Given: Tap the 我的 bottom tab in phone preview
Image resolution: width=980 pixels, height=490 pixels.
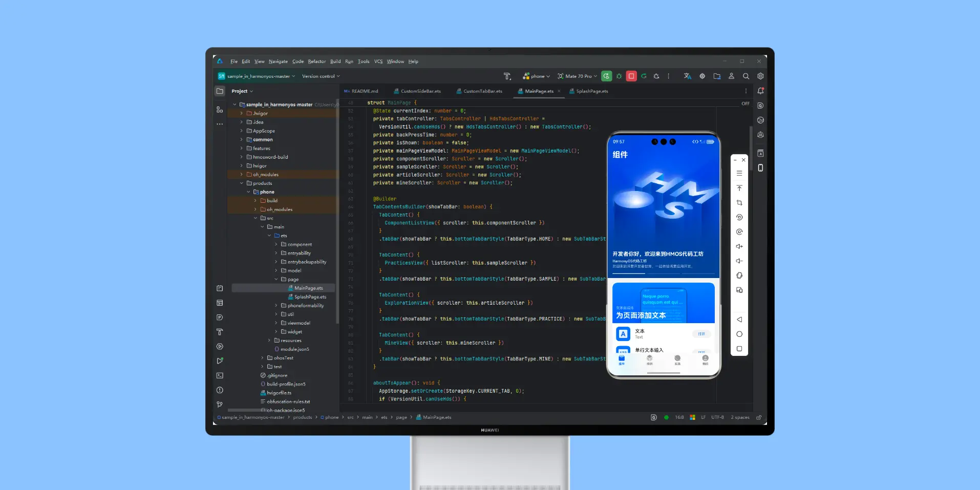Looking at the screenshot, I should pos(705,360).
